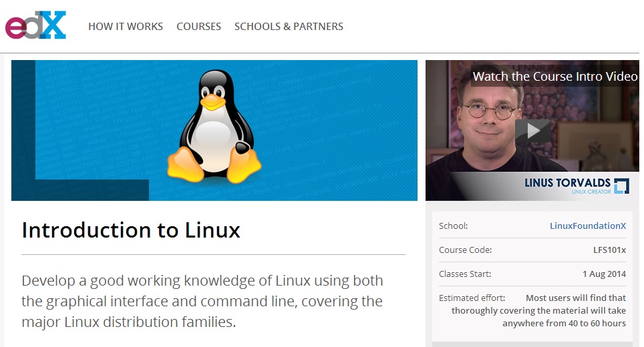
Task: Follow the LinuxFoundationX school link
Action: pyautogui.click(x=587, y=226)
